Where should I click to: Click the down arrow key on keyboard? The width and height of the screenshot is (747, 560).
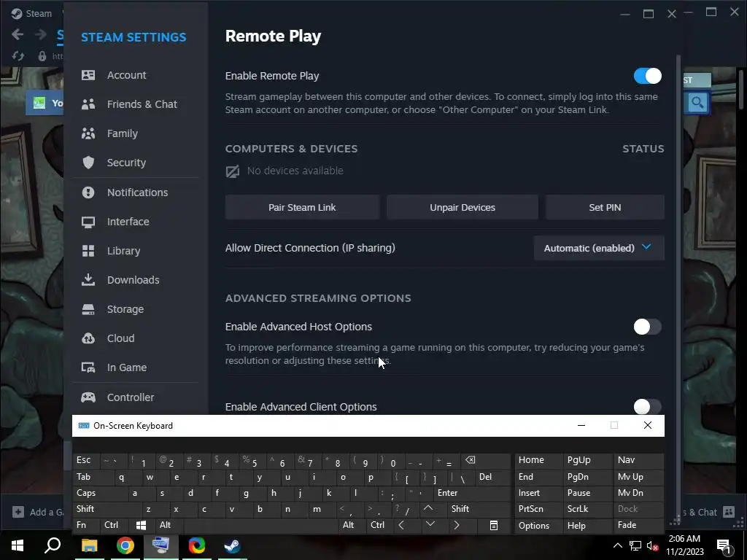click(430, 525)
